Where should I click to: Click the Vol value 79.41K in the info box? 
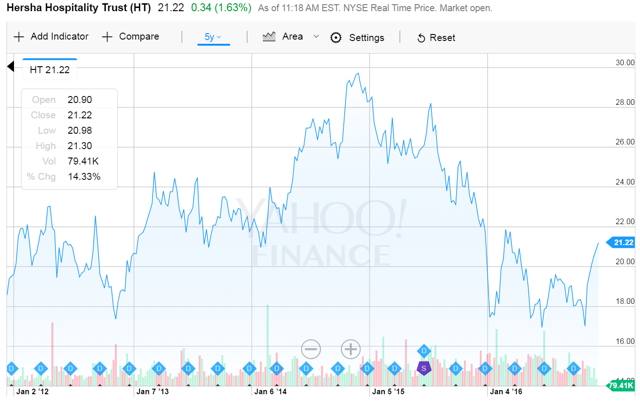tap(83, 161)
